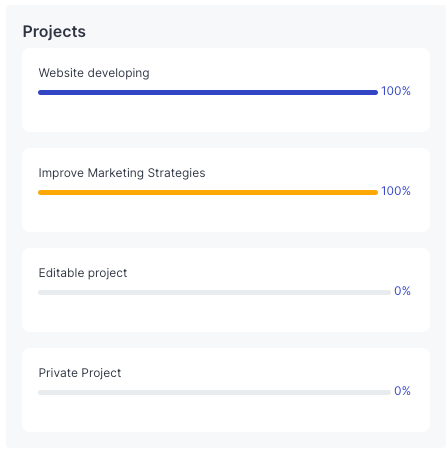The width and height of the screenshot is (447, 453).
Task: Select the Private Project card's blank area
Action: [x=226, y=414]
